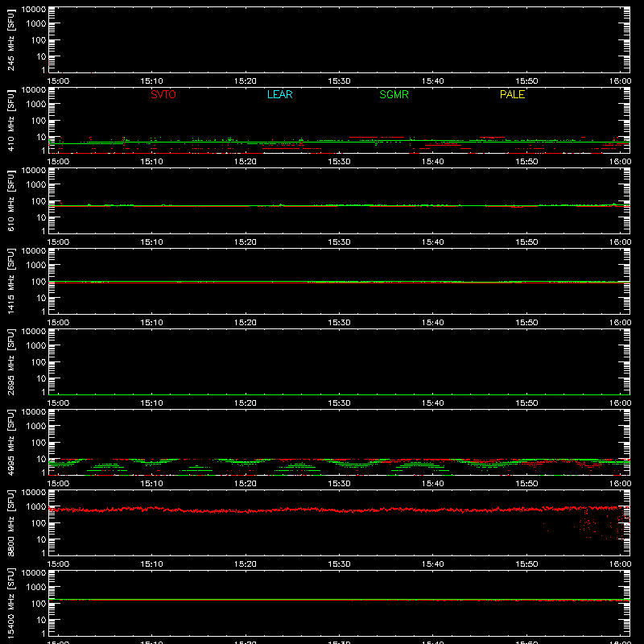Select the 4995 MHz [SFU] axis title
Viewport: 644px width, 644px height.
[x=10, y=443]
